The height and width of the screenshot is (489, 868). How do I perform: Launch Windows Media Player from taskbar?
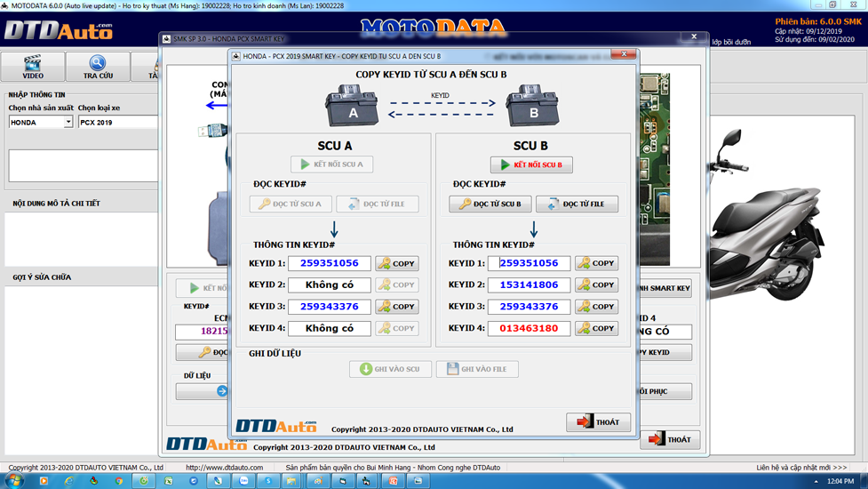pyautogui.click(x=44, y=481)
